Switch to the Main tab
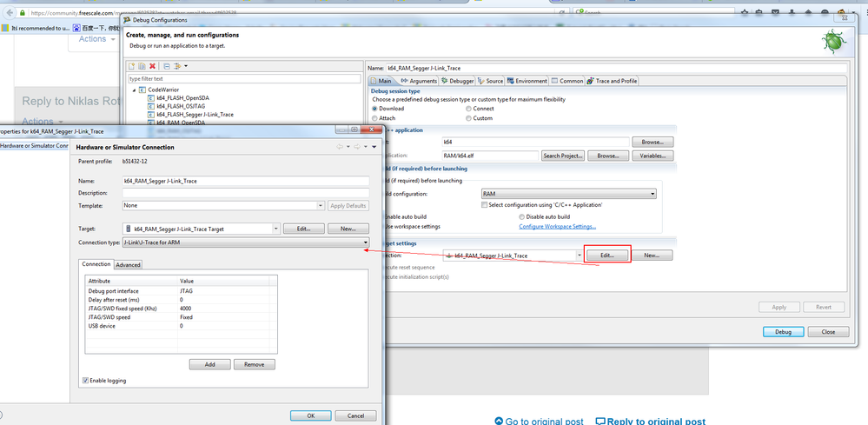Viewport: 868px width, 425px height. 381,81
